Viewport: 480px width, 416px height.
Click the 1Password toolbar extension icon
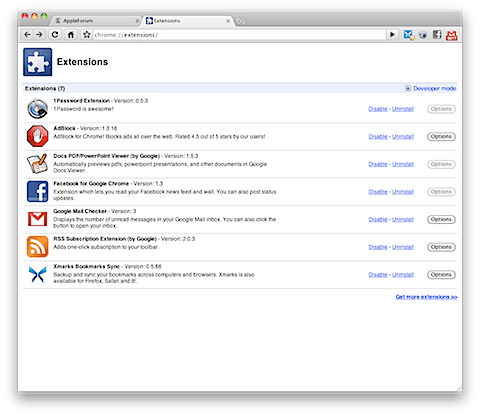(423, 35)
